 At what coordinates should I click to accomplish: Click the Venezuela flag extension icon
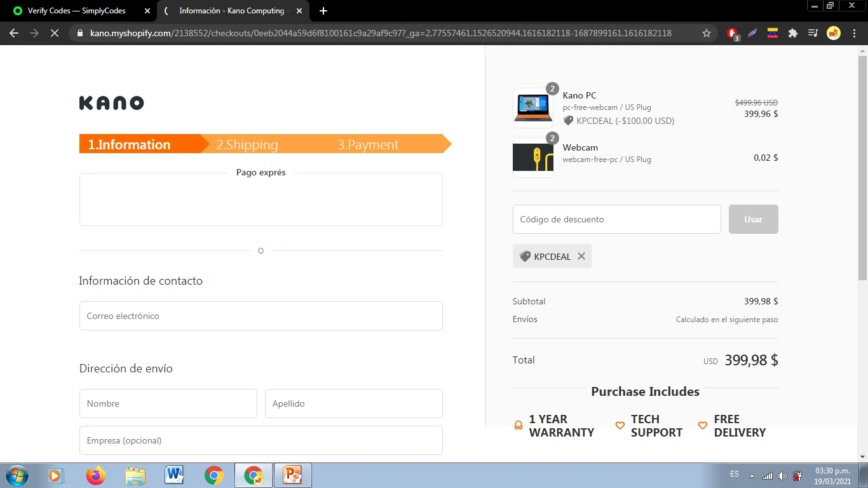773,33
